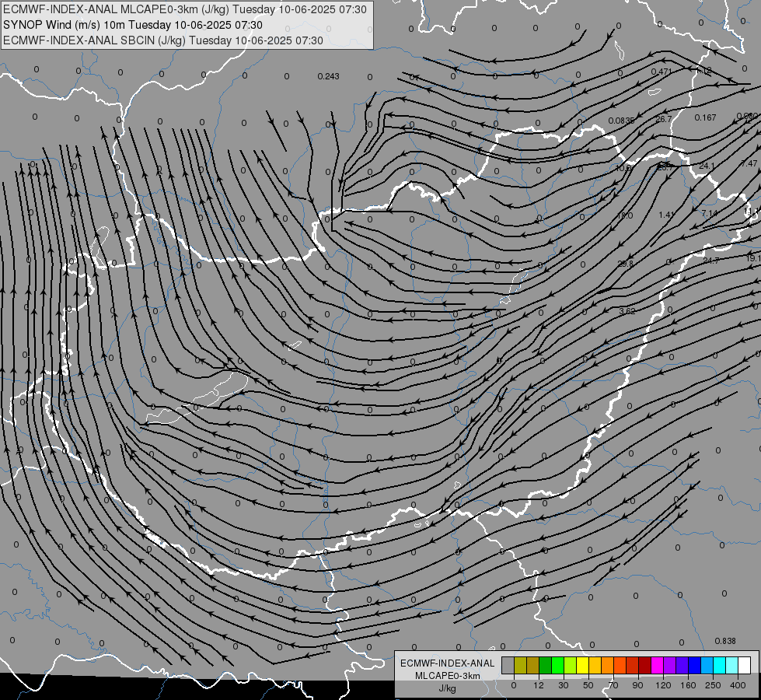Click the 0.243 value on the map

click(329, 76)
